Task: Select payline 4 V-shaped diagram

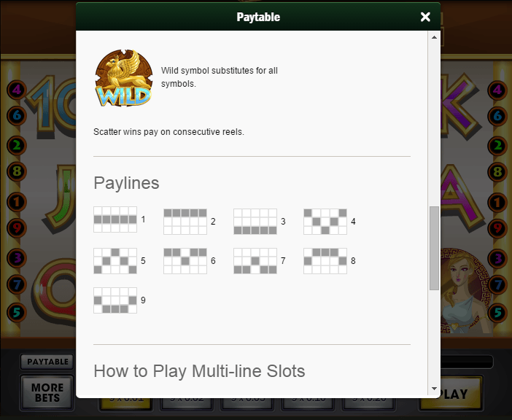Action: click(x=325, y=222)
